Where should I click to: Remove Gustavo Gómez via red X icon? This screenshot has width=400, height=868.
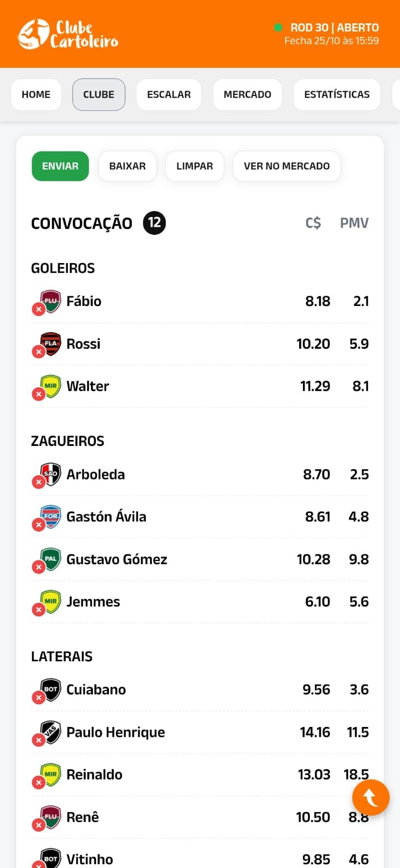(38, 567)
